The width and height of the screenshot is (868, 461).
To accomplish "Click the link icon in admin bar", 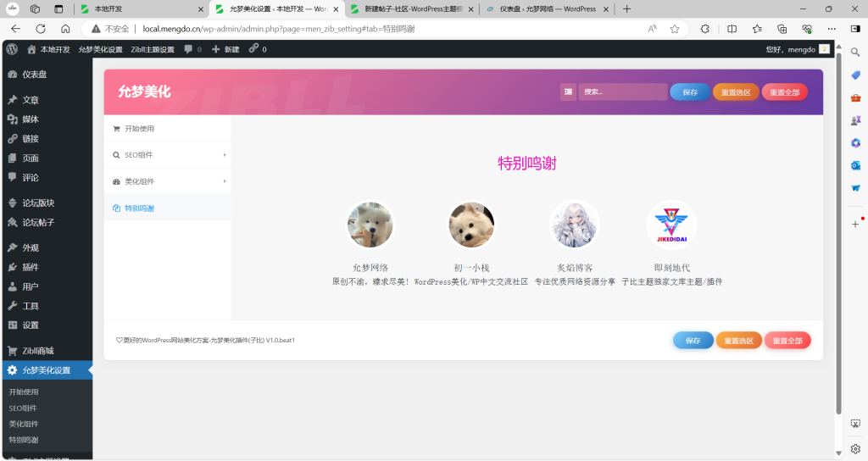I will pyautogui.click(x=253, y=49).
